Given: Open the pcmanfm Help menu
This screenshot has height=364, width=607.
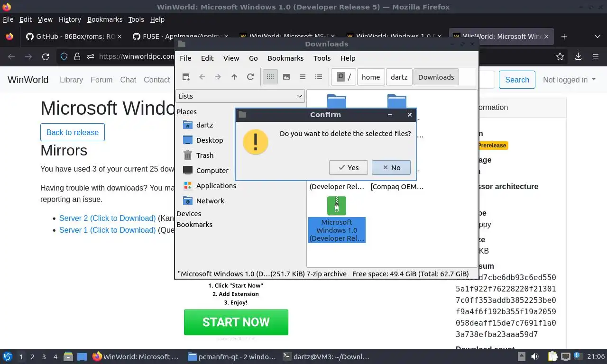Looking at the screenshot, I should [348, 58].
